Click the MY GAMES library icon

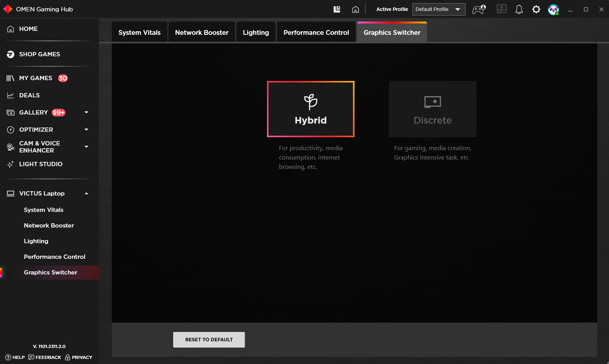(x=11, y=78)
